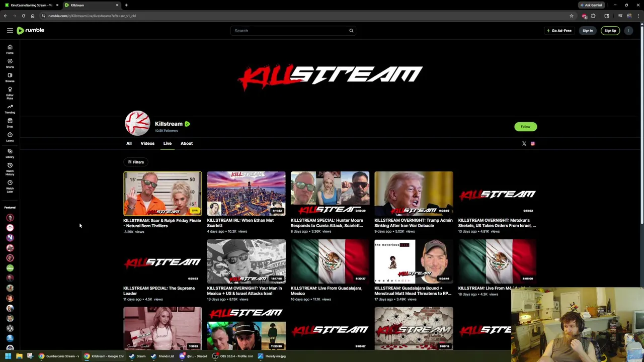Click the Killstream channel avatar
The image size is (644, 362).
pos(137,123)
